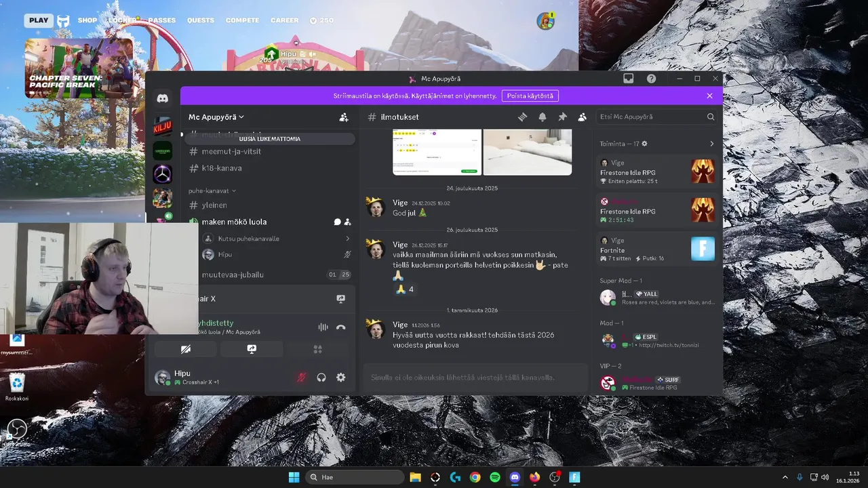Click Poista käytöstä streamer mode button
The width and height of the screenshot is (868, 488).
pyautogui.click(x=530, y=96)
